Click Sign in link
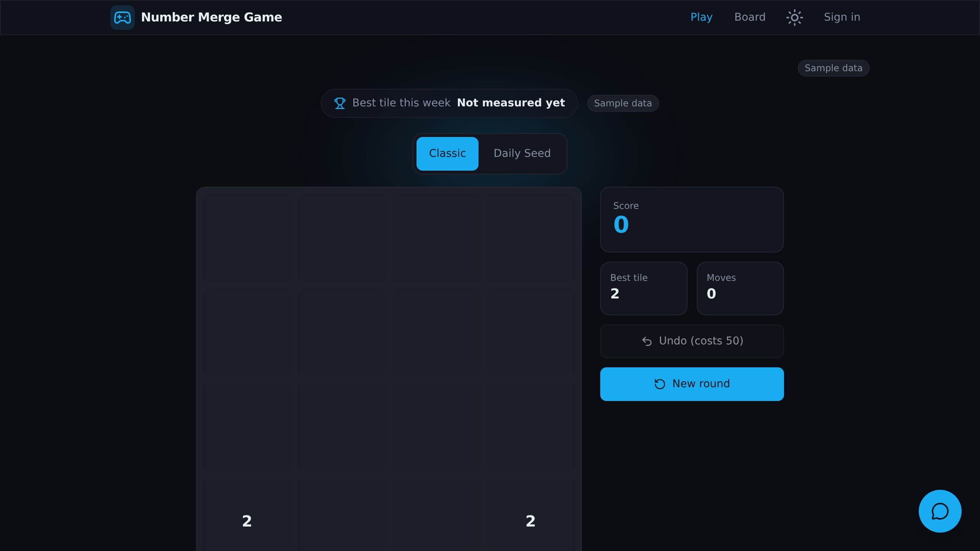 (842, 17)
